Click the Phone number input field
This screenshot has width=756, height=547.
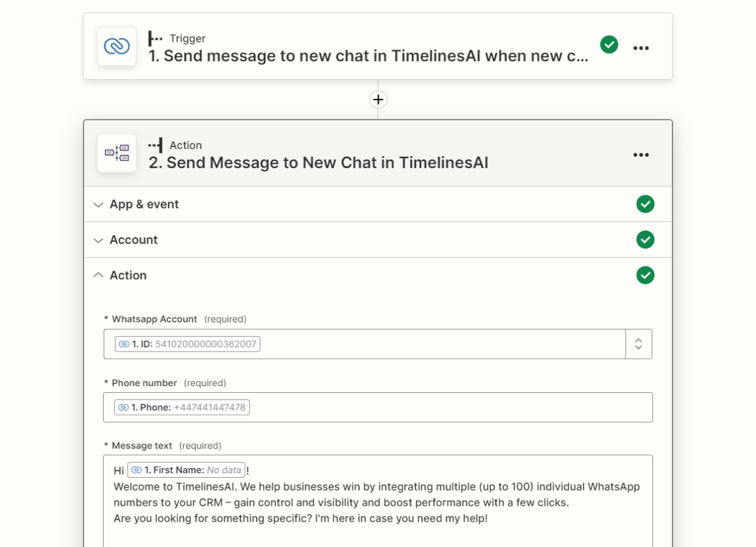[432, 407]
